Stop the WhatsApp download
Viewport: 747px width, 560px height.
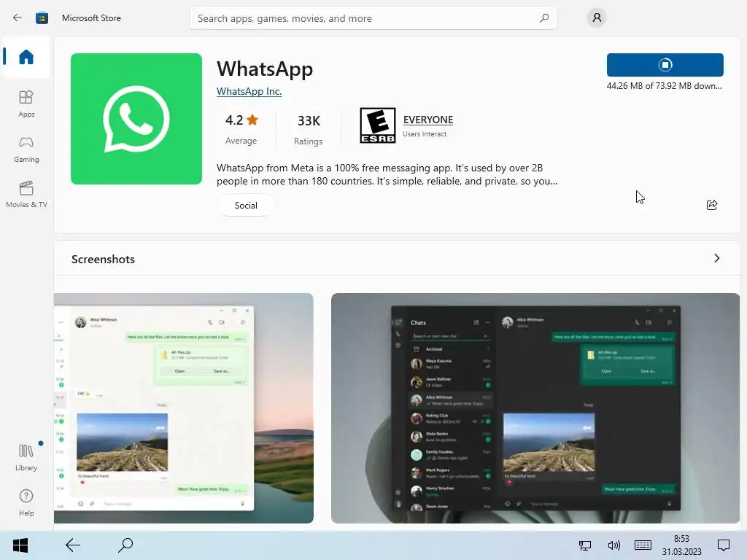coord(665,65)
